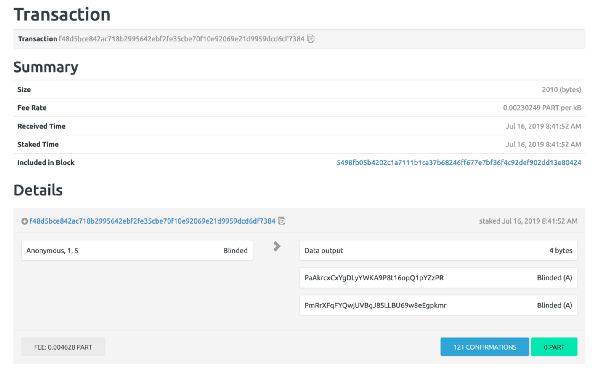This screenshot has width=600, height=371.
Task: Click the arrow between inputs and outputs
Action: (x=277, y=247)
